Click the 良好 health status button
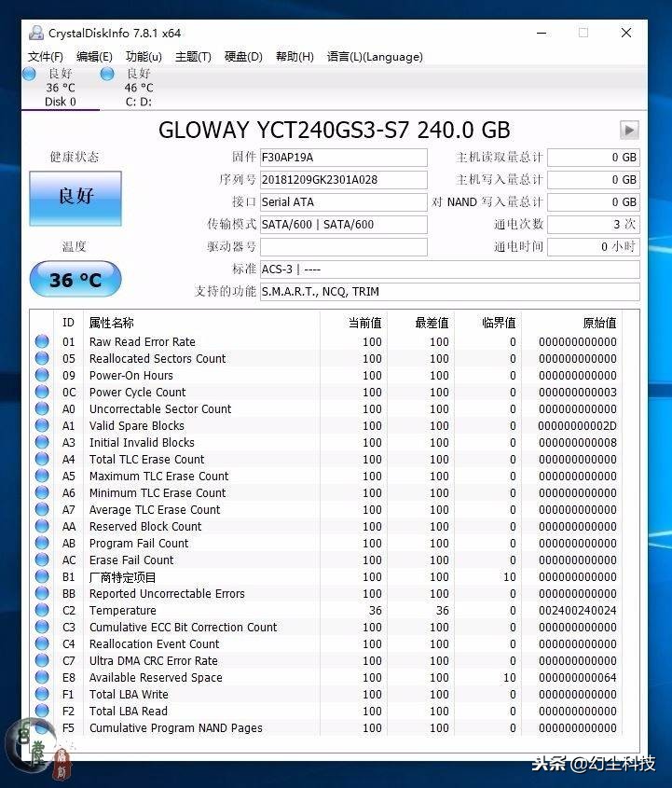Viewport: 672px width, 788px height. pyautogui.click(x=75, y=198)
